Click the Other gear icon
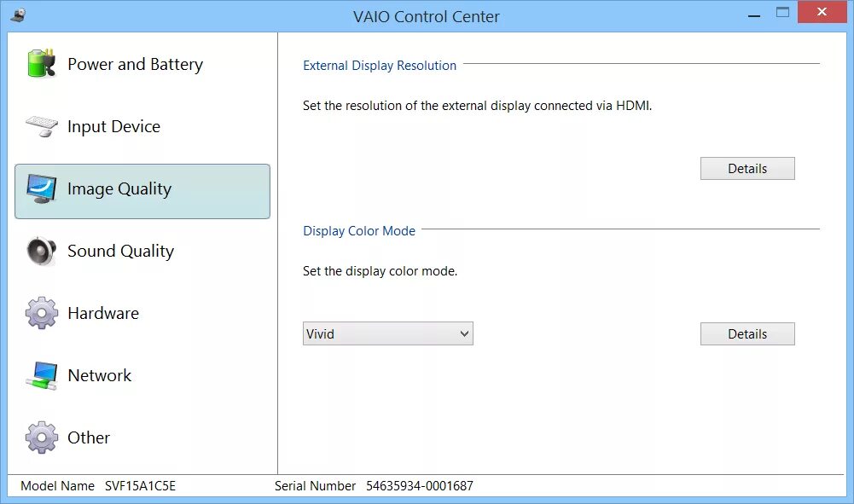This screenshot has height=504, width=854. 42,437
